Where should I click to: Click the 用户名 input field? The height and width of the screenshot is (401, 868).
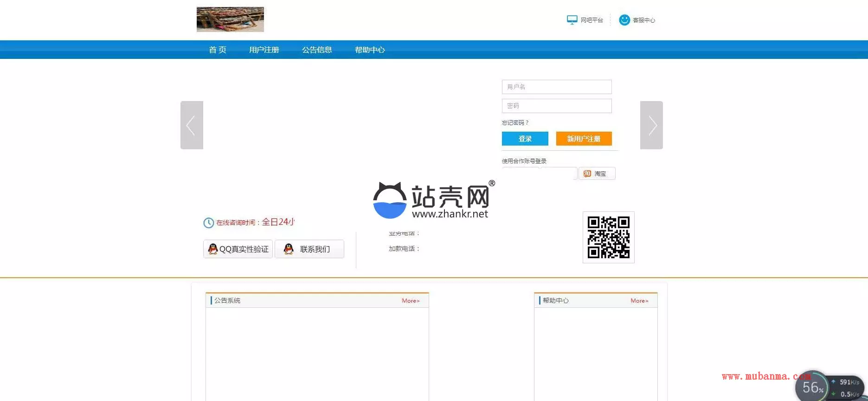tap(557, 87)
